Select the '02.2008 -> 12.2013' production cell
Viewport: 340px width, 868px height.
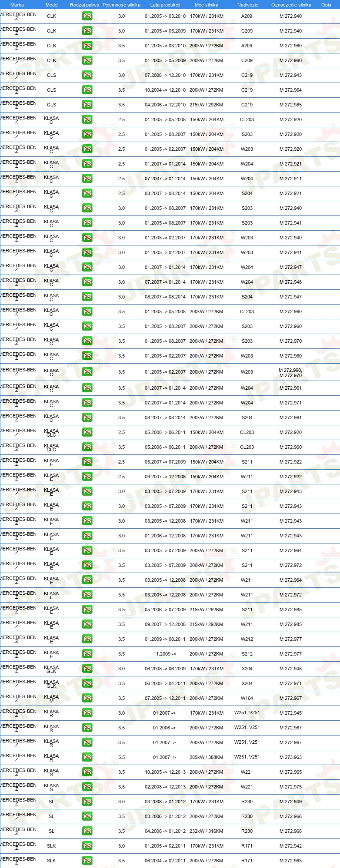pos(165,787)
